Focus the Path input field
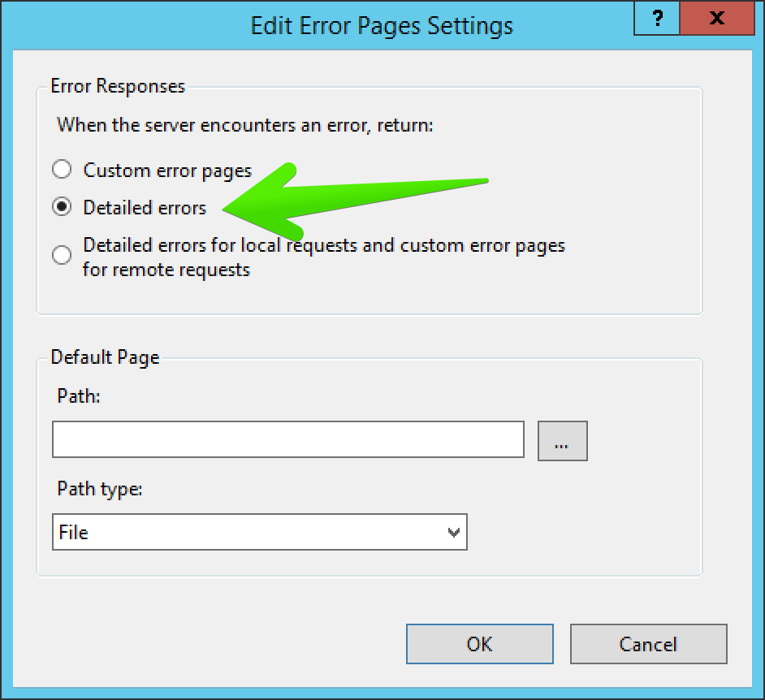The image size is (765, 700). point(288,439)
